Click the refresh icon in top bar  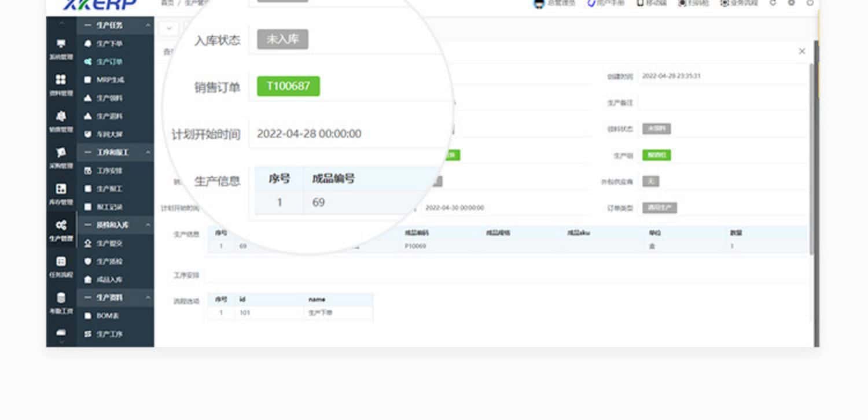tap(773, 3)
